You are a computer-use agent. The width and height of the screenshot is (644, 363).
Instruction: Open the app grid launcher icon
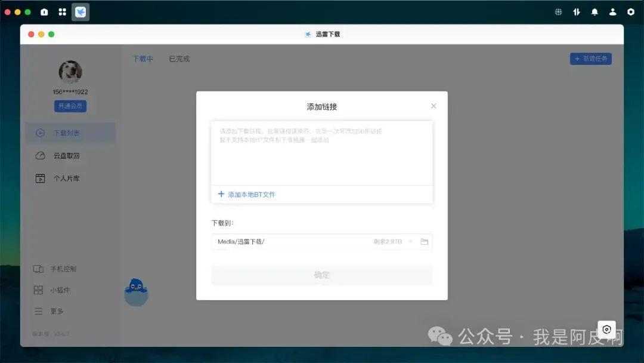tap(63, 12)
